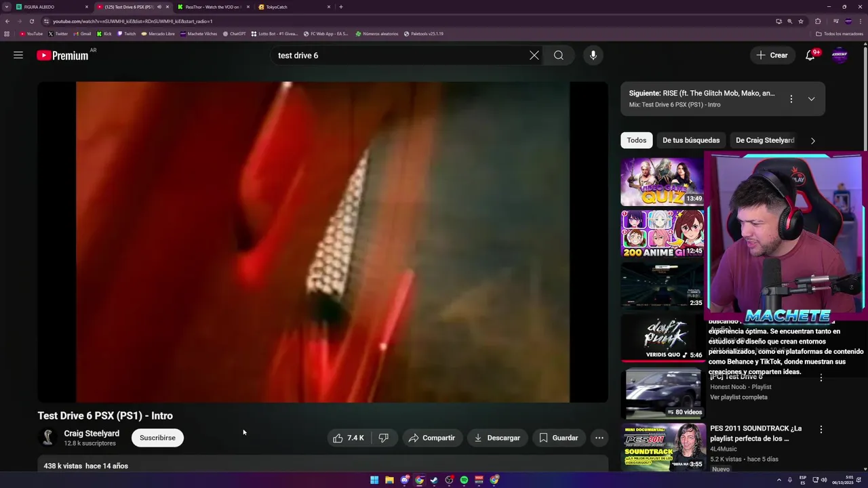Open the browser extensions puzzle icon

pyautogui.click(x=818, y=21)
